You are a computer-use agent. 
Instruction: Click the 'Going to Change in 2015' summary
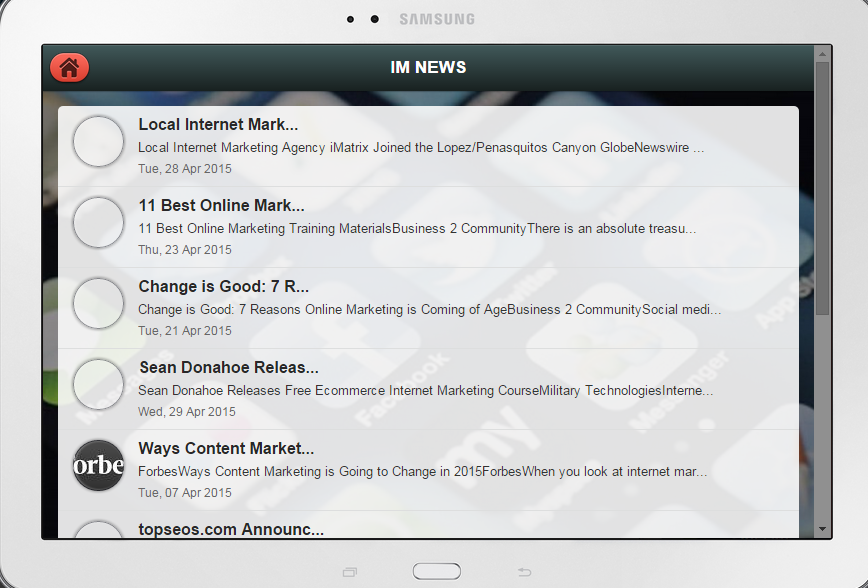(422, 472)
